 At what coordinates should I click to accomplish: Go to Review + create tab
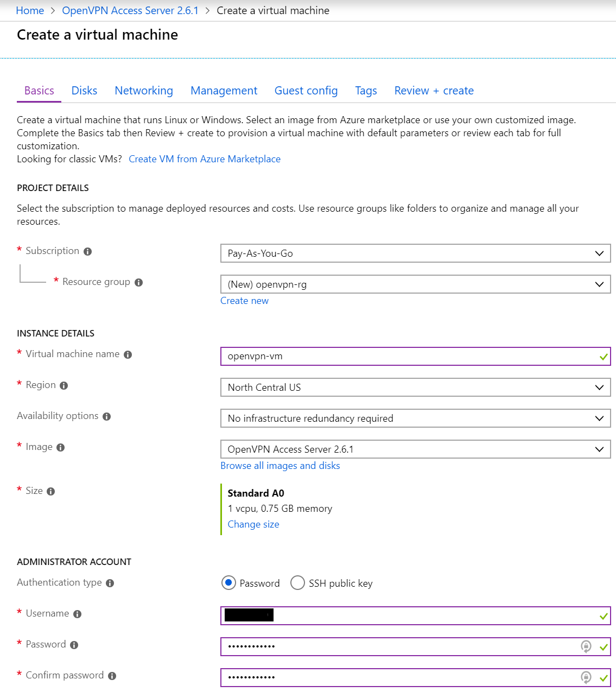434,91
